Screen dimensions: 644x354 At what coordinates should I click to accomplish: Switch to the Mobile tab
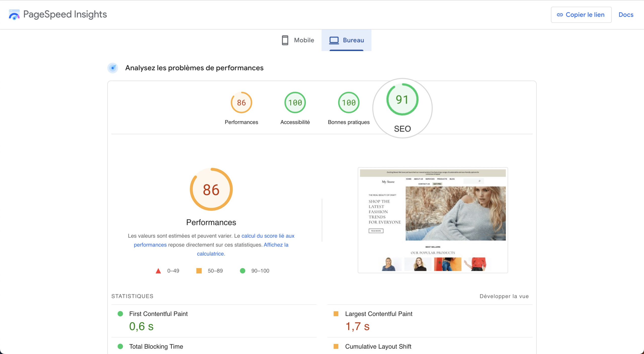pyautogui.click(x=298, y=40)
